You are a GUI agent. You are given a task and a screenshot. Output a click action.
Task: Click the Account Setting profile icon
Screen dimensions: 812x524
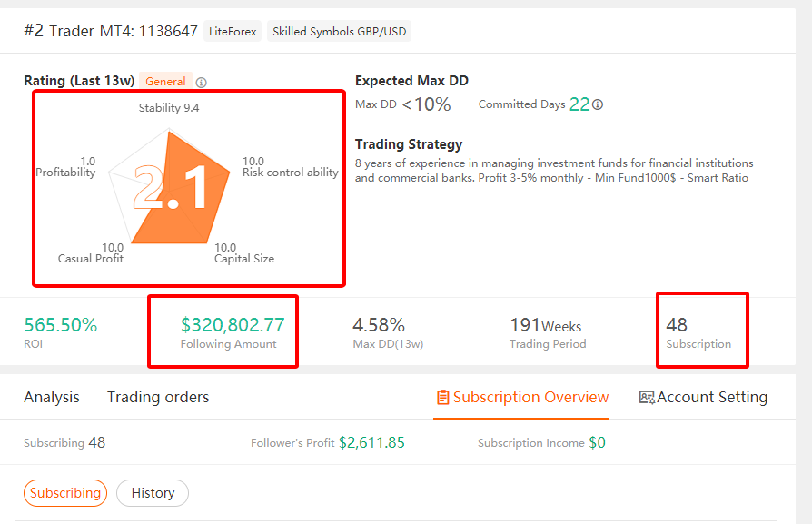pyautogui.click(x=647, y=397)
